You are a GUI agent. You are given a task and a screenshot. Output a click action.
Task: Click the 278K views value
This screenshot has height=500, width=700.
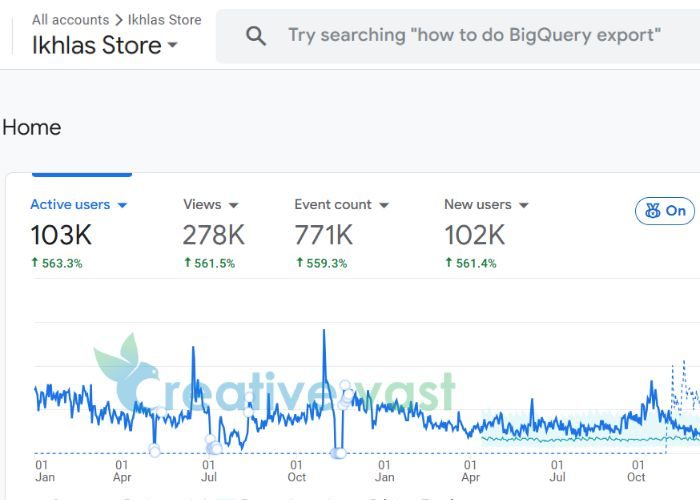pos(214,235)
